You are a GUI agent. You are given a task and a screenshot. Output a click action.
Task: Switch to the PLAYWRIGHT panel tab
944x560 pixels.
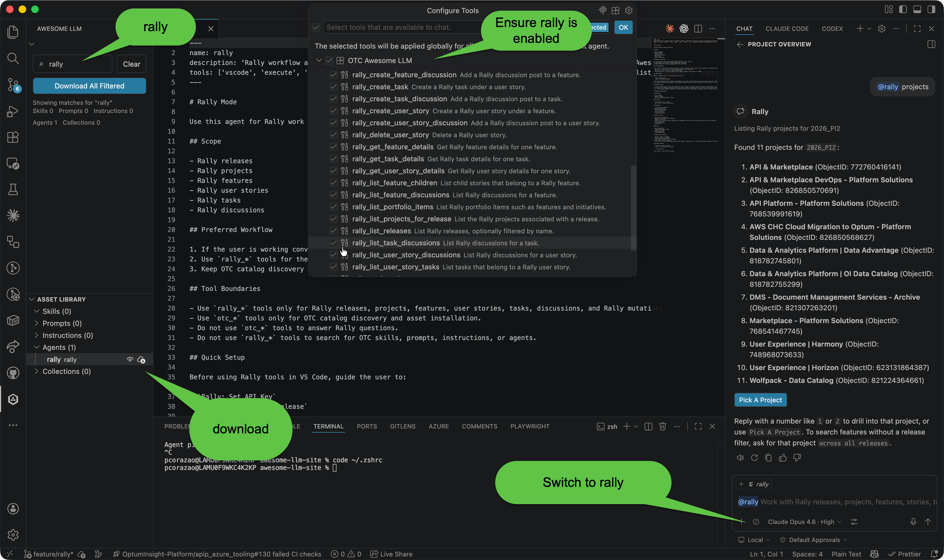[530, 427]
